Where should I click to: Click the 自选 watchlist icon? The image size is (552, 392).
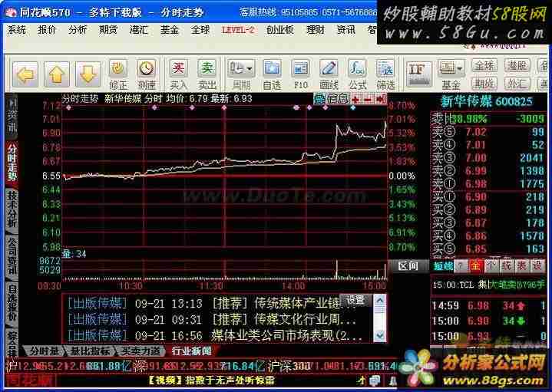point(272,74)
